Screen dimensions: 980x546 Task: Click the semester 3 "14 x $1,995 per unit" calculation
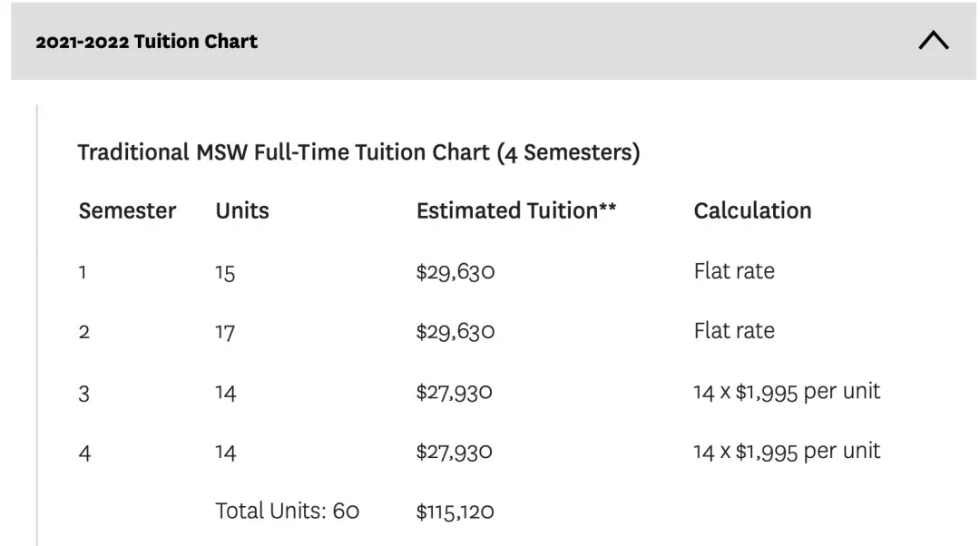pyautogui.click(x=787, y=392)
